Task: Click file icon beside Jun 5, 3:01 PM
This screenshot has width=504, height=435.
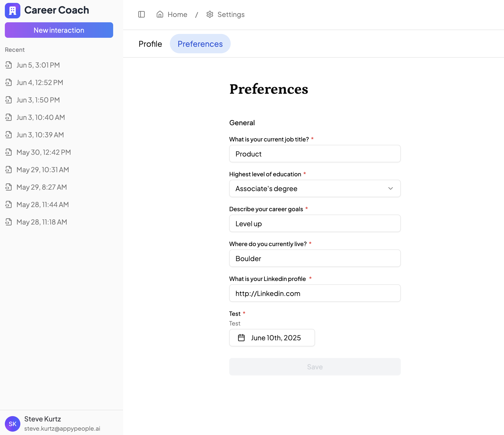Action: click(x=8, y=65)
